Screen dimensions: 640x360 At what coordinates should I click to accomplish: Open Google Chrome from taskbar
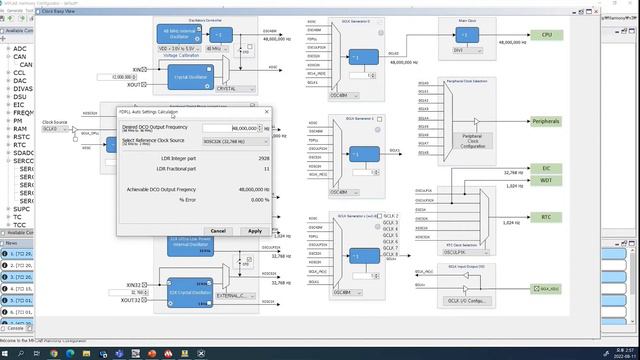[x=54, y=353]
